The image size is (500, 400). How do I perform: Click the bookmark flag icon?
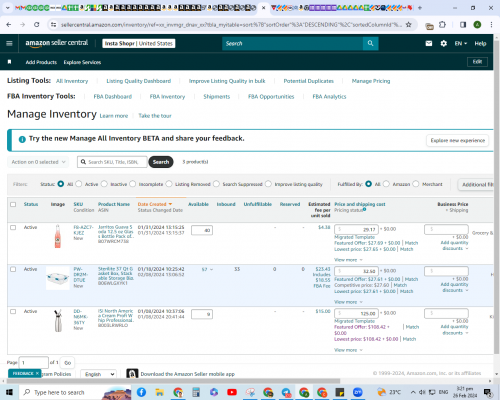tap(9, 62)
